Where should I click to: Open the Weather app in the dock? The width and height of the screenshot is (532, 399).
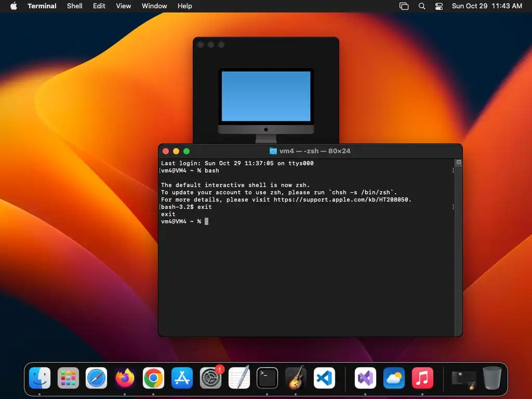[394, 378]
